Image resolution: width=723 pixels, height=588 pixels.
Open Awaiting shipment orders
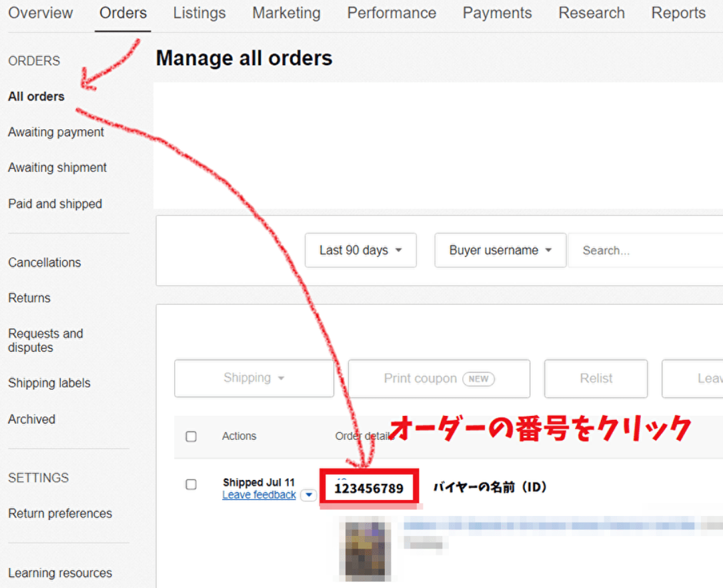(57, 168)
